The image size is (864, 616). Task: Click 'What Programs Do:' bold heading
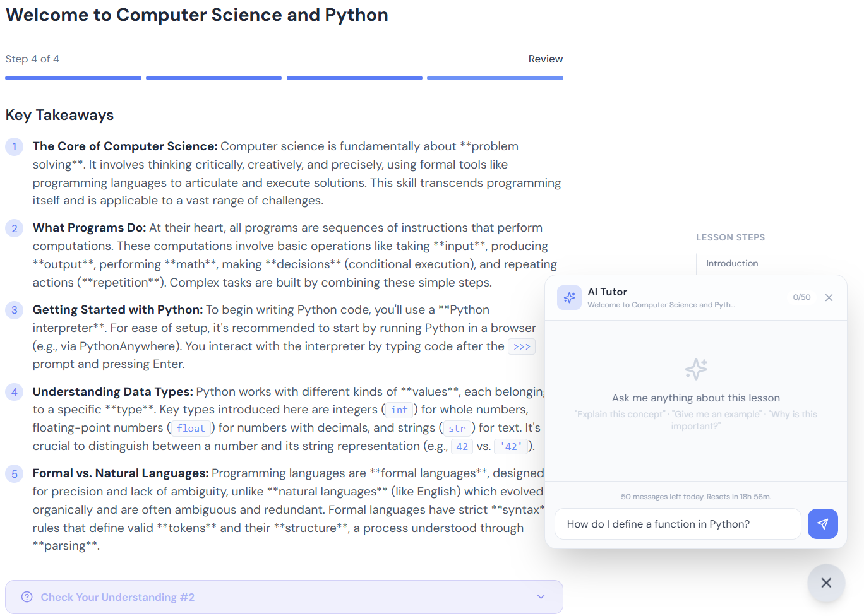pos(90,228)
